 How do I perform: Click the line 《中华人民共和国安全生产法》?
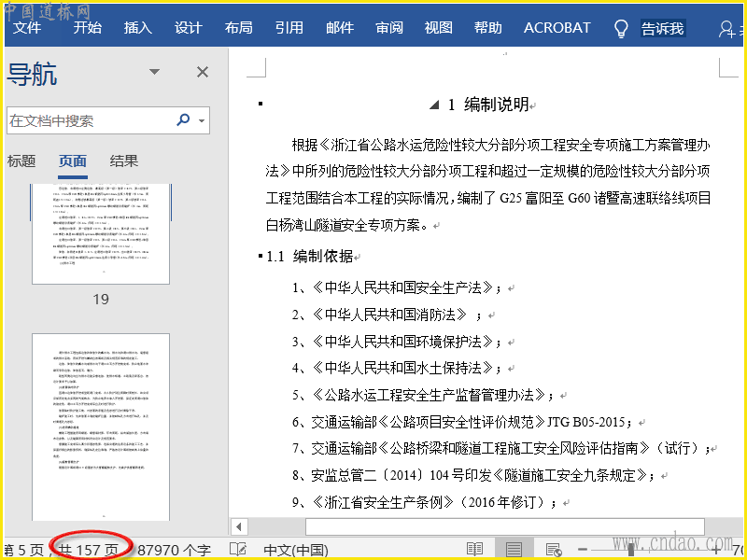pos(402,287)
